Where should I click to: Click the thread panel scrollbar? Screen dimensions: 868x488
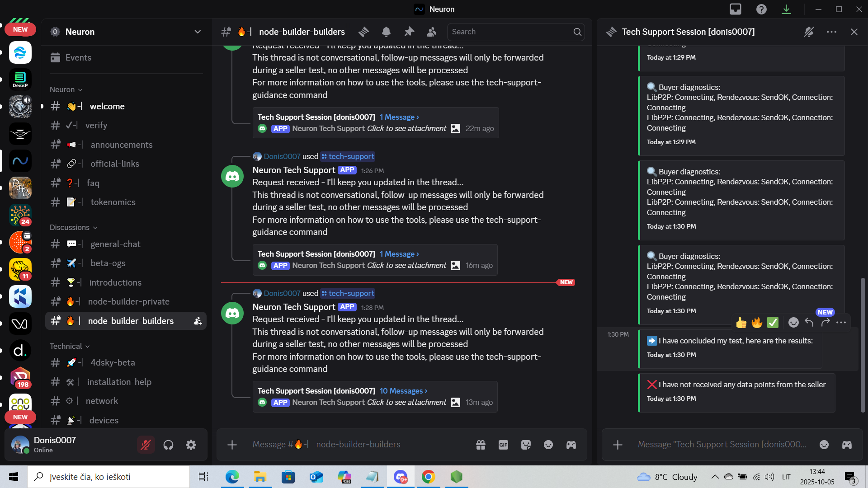point(863,345)
